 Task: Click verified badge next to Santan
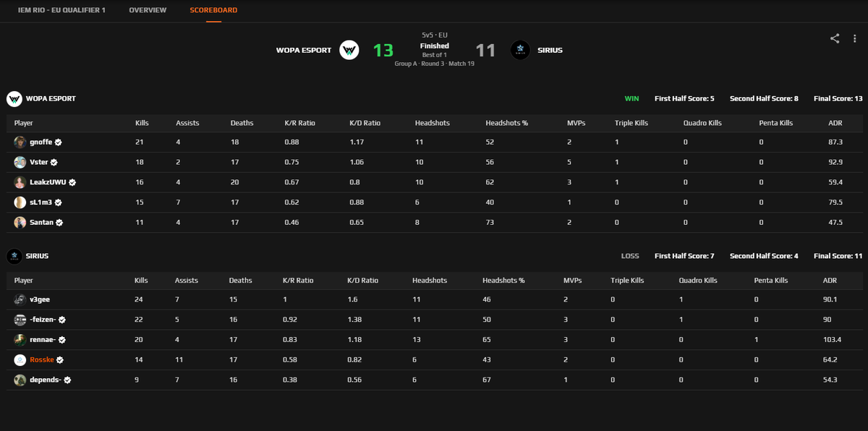pos(59,223)
